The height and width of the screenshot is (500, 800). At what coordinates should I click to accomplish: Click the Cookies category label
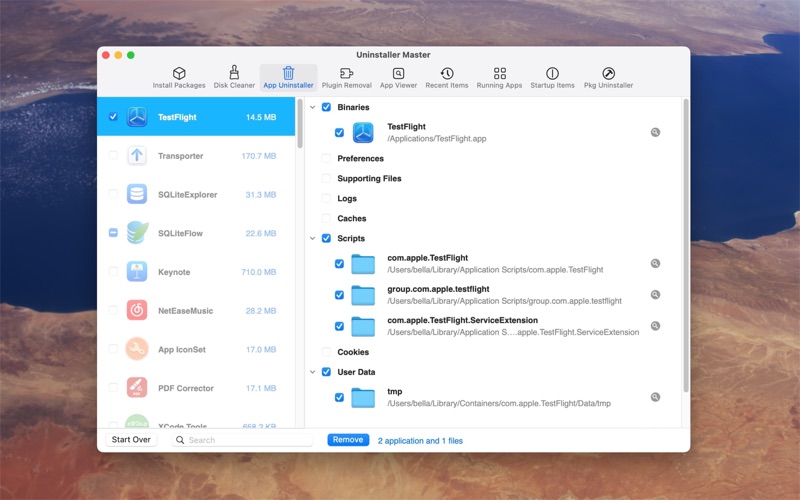(x=353, y=352)
